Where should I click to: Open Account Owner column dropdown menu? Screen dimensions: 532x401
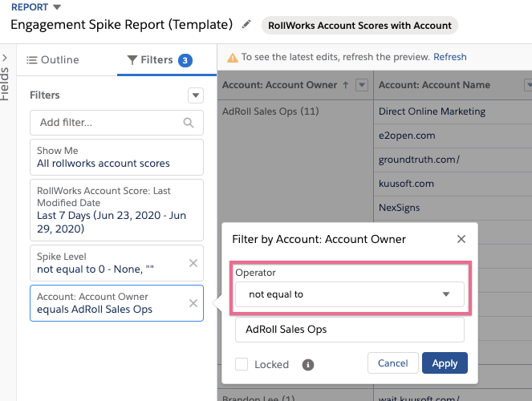click(362, 85)
